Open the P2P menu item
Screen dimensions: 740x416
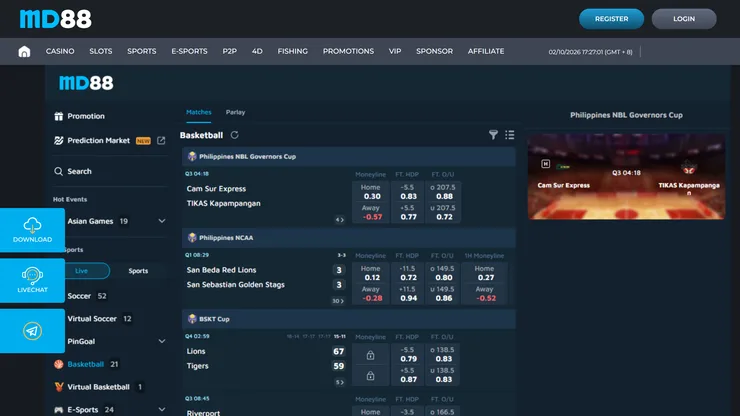[x=229, y=51]
